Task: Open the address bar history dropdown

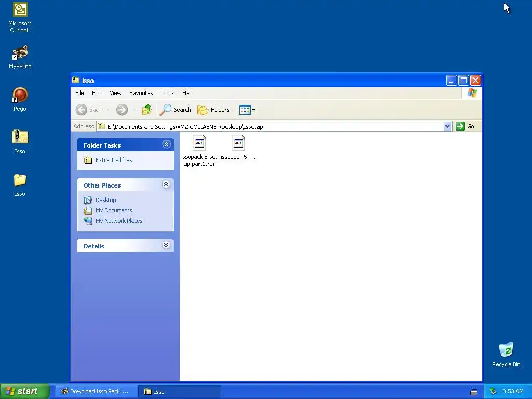Action: tap(447, 127)
